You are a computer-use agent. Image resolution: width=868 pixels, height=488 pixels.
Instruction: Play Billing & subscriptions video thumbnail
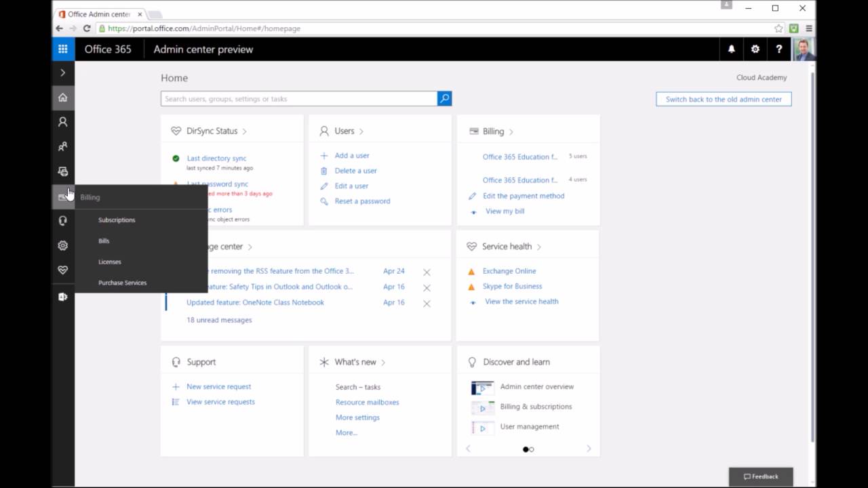point(482,407)
